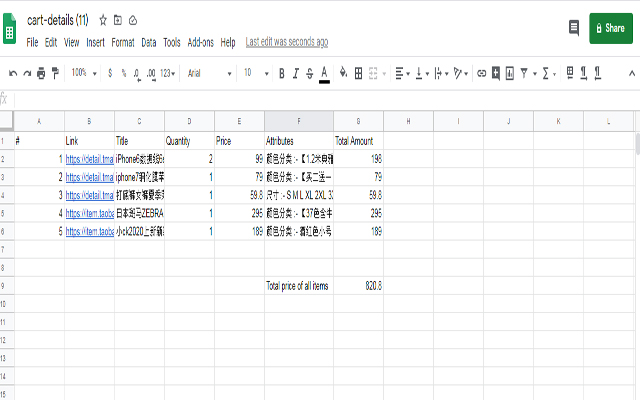Click the move to folder icon
Image resolution: width=640 pixels, height=400 pixels.
(118, 20)
